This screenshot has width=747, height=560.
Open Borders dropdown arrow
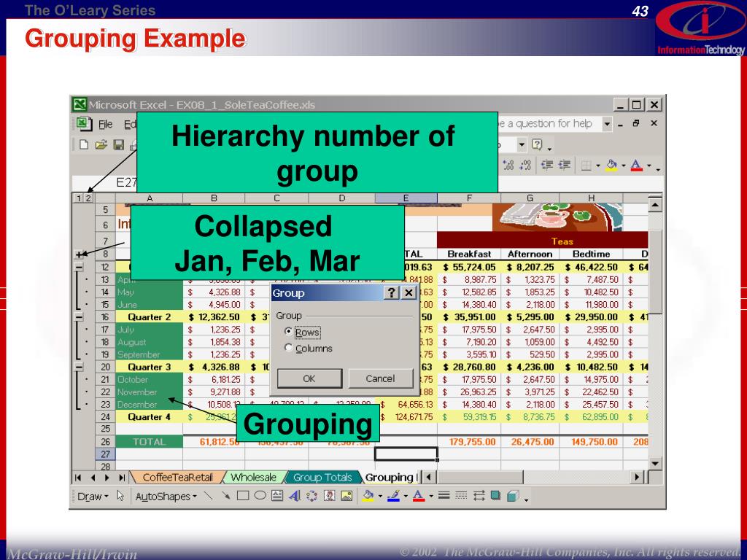pos(598,166)
